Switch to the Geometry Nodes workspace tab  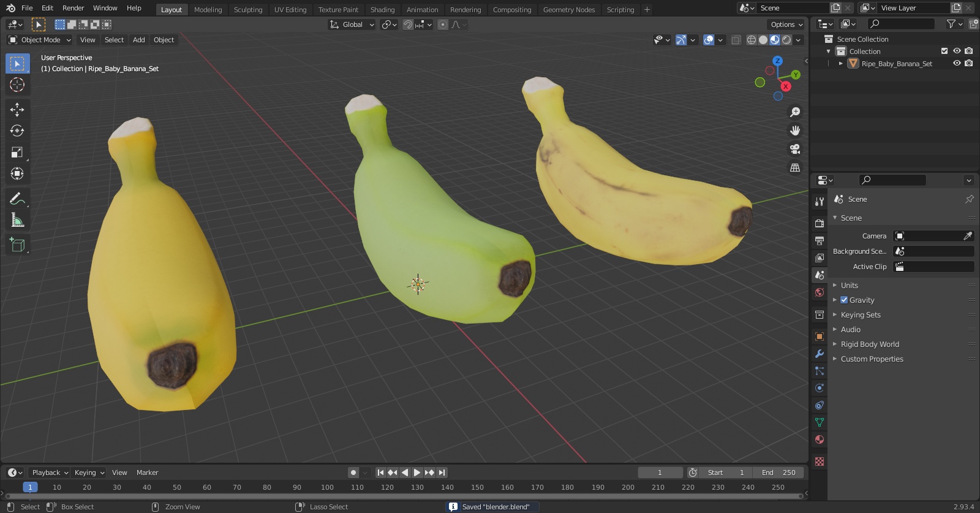coord(569,9)
